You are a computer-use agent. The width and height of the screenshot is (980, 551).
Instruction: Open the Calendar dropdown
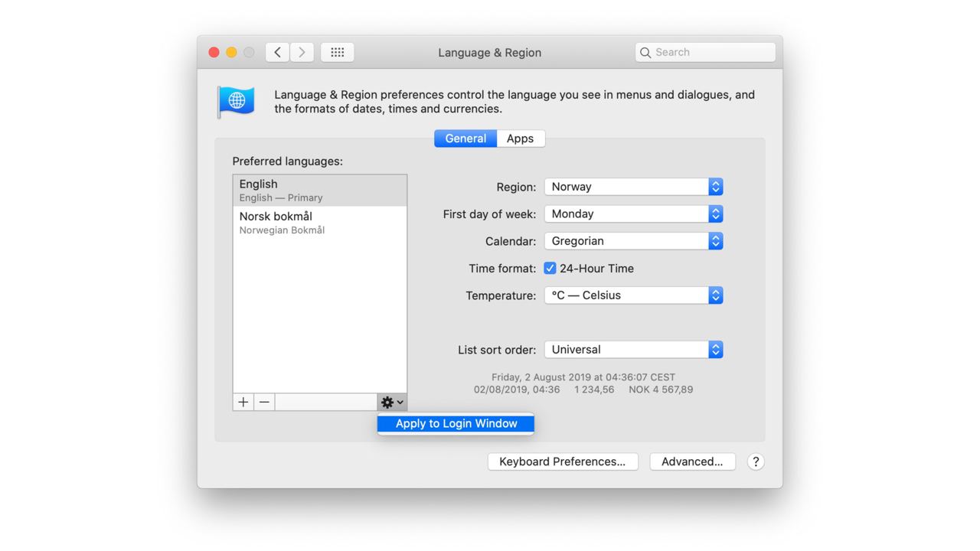coord(633,241)
